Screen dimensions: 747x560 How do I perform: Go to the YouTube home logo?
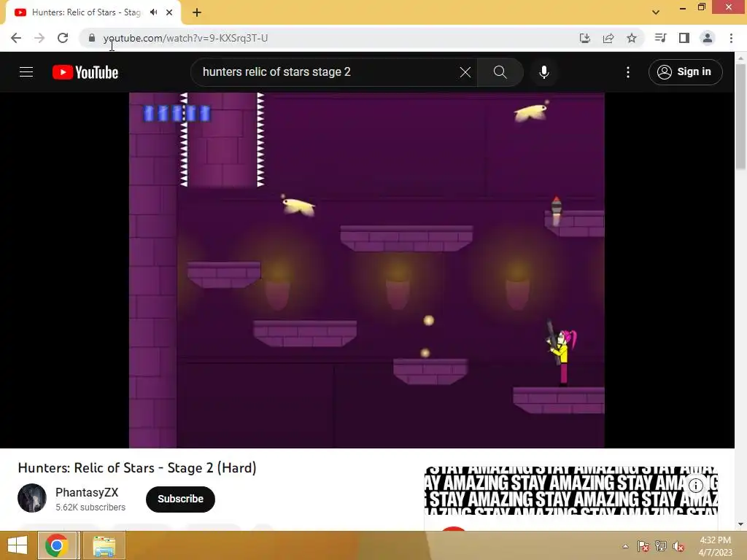(x=85, y=72)
